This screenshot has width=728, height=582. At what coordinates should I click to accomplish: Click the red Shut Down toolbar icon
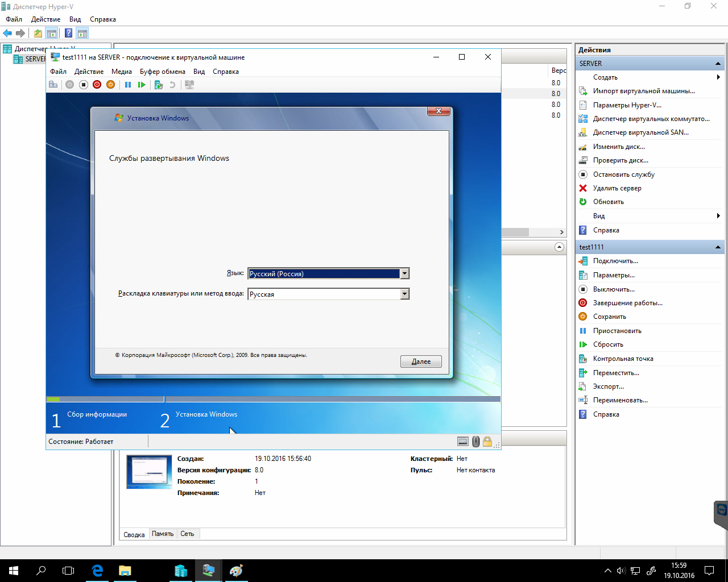pyautogui.click(x=97, y=85)
